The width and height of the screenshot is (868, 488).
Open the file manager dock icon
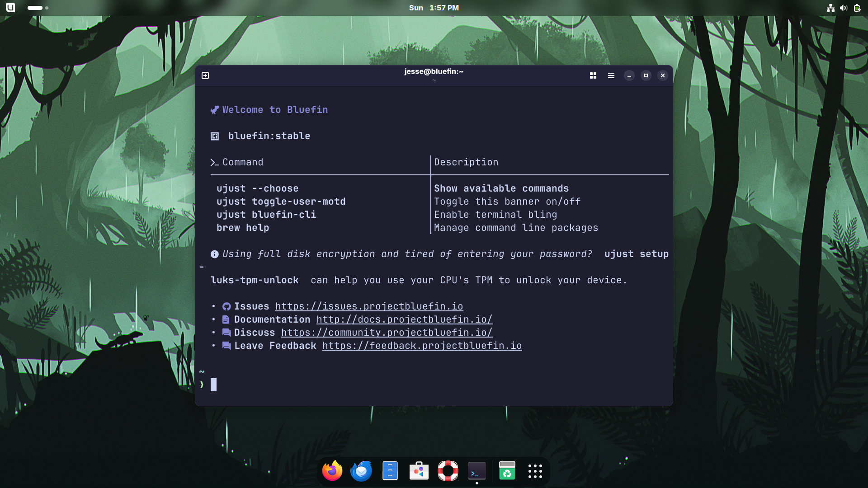click(390, 471)
